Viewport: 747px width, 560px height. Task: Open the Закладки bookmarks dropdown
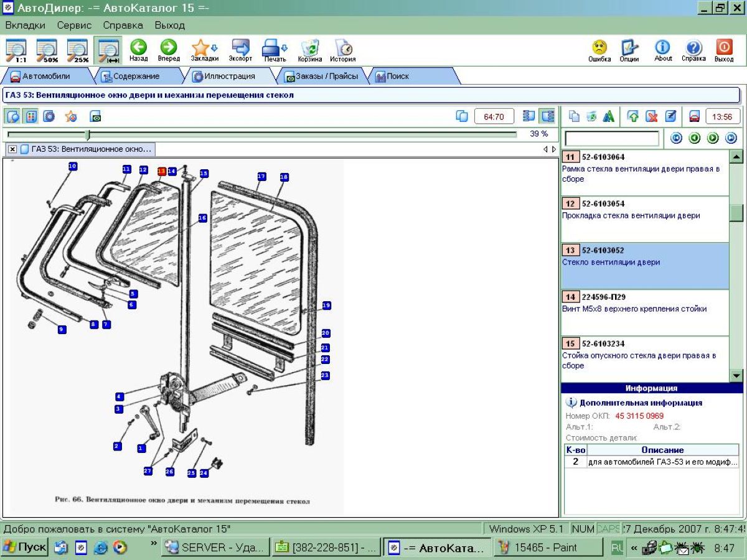click(204, 50)
